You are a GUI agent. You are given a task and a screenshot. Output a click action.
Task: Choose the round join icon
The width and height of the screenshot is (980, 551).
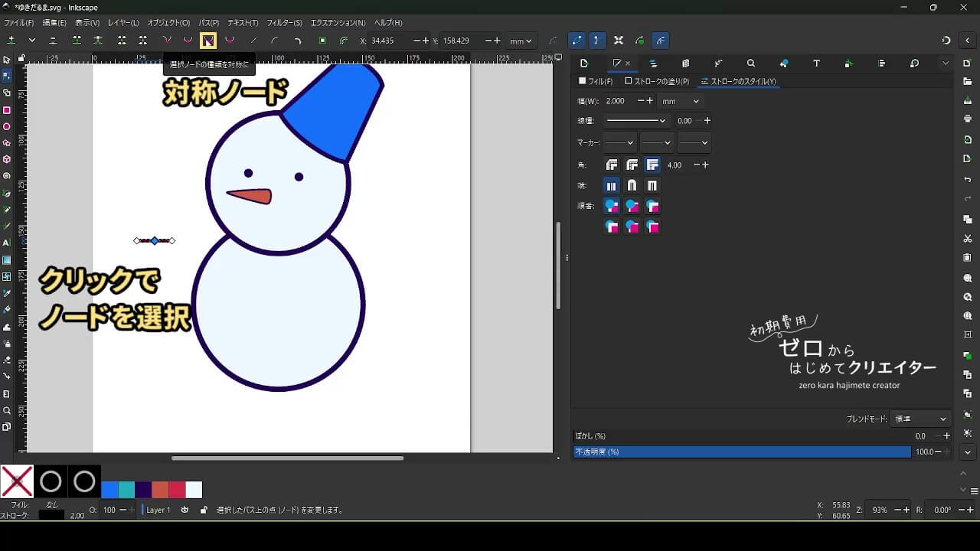coord(632,165)
